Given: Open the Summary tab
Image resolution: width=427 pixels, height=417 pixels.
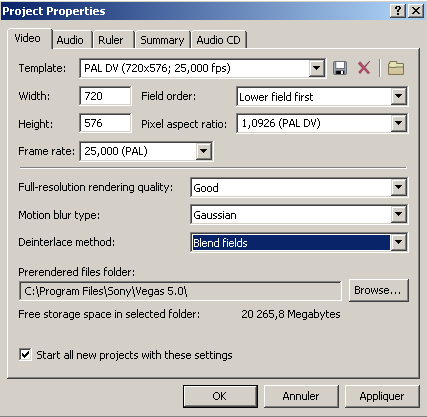Looking at the screenshot, I should tap(162, 40).
